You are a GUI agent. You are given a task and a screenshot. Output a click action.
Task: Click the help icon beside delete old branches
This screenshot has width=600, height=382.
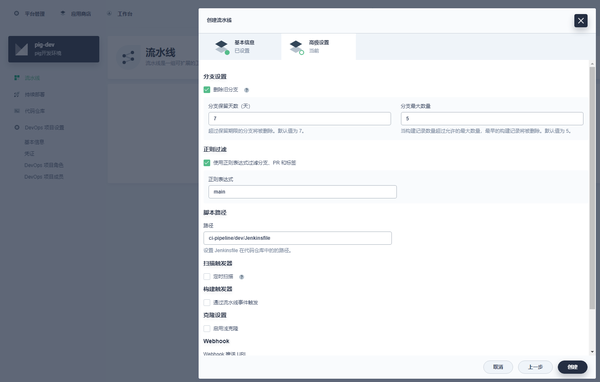click(x=246, y=90)
